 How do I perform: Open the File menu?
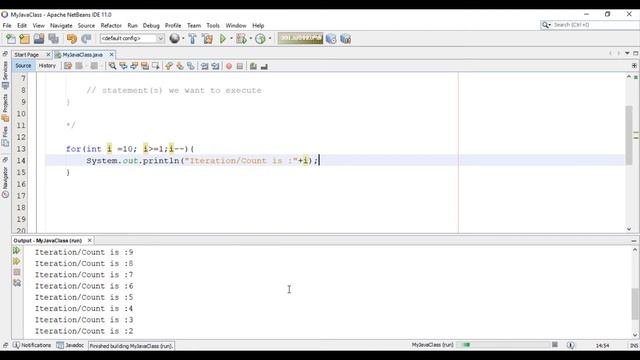click(7, 25)
